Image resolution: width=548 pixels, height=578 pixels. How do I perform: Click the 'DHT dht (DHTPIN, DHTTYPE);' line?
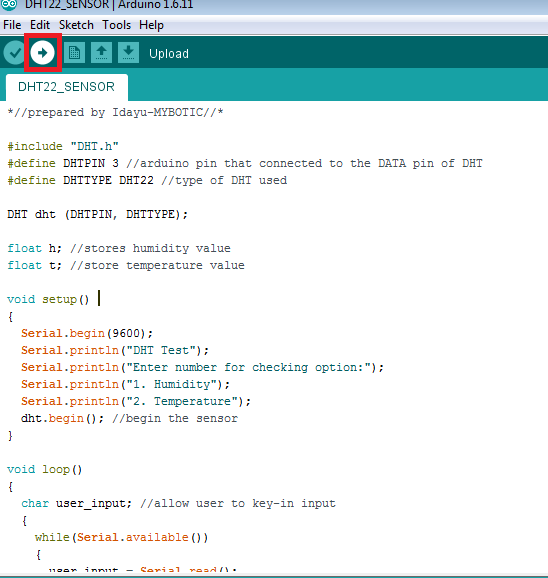(98, 214)
